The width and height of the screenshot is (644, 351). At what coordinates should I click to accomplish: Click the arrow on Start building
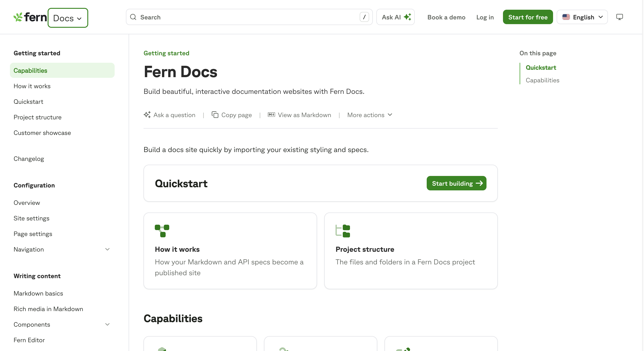pos(479,183)
